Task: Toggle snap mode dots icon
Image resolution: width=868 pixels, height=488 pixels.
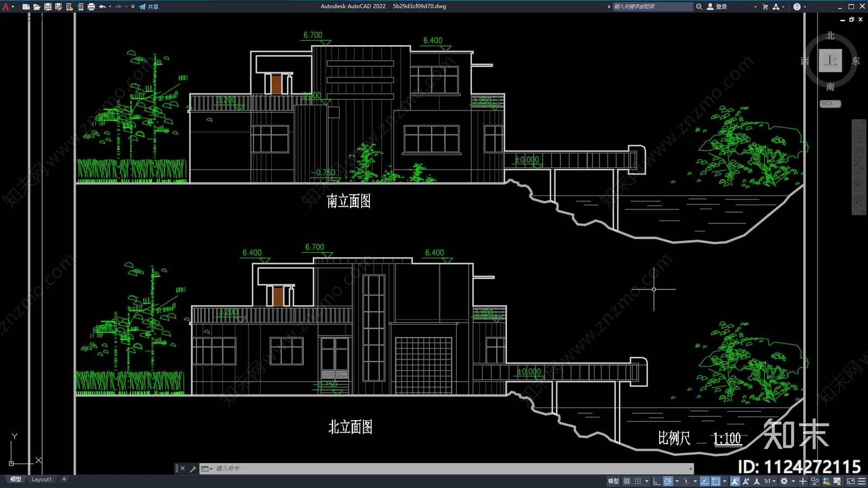Action: coord(638,481)
